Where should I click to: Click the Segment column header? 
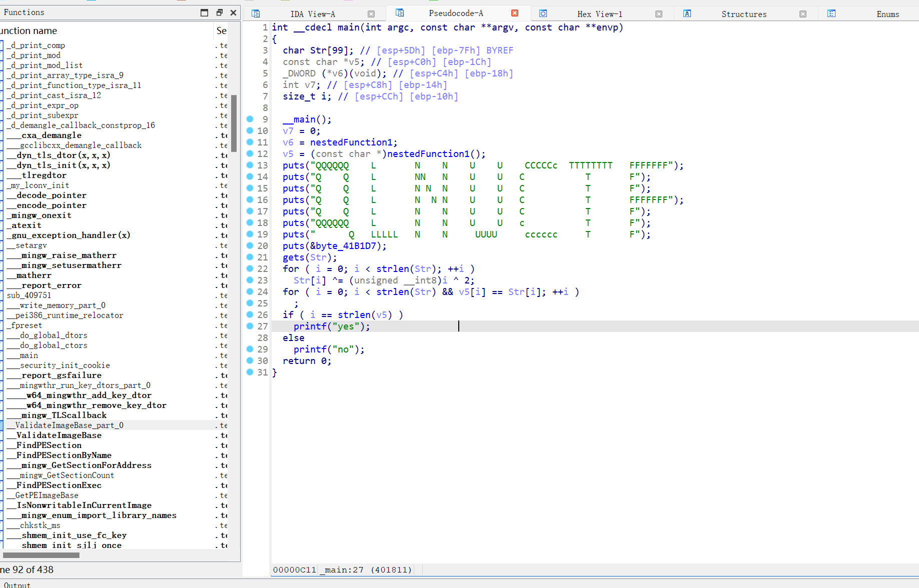(221, 30)
